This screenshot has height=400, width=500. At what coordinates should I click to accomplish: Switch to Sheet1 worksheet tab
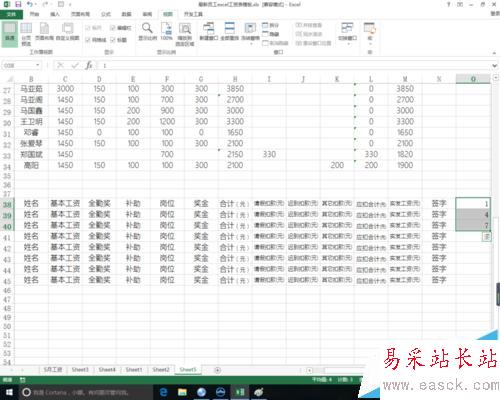[134, 370]
